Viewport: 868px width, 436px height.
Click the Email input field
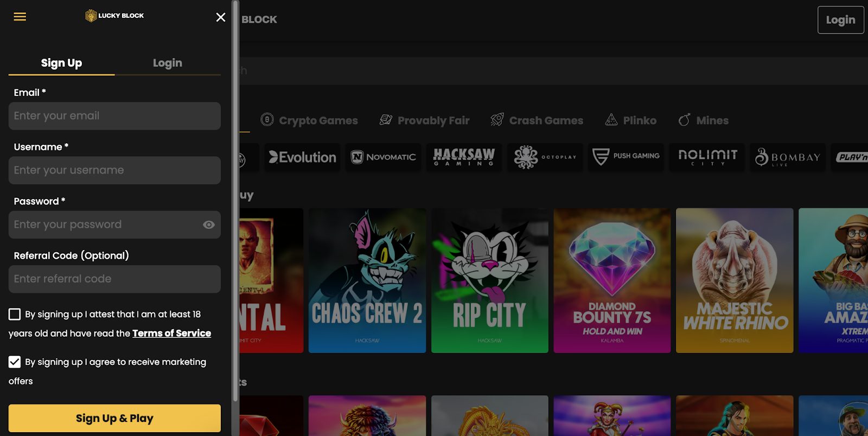pyautogui.click(x=114, y=116)
